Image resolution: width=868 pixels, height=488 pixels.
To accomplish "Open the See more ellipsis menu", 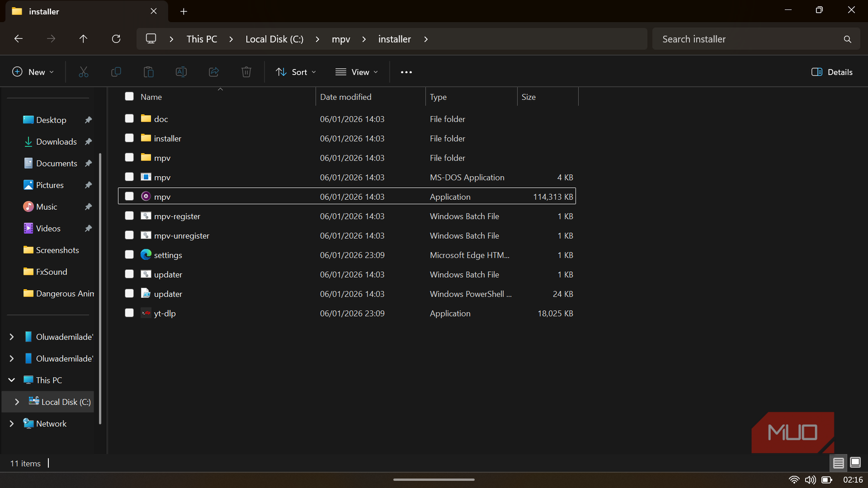I will pos(406,72).
